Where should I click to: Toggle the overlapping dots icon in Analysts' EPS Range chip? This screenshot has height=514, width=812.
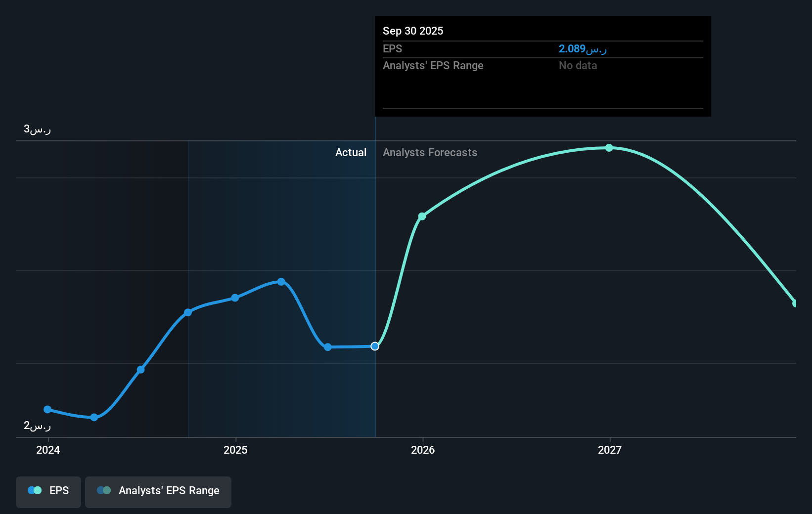(104, 490)
